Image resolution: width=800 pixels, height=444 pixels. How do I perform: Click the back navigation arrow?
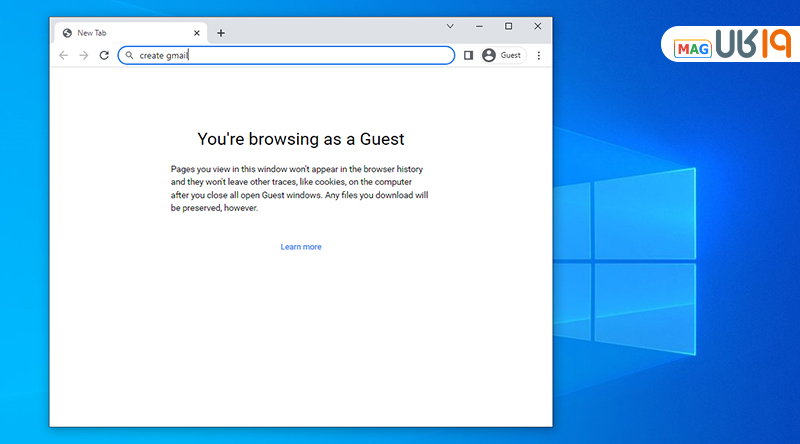click(64, 56)
